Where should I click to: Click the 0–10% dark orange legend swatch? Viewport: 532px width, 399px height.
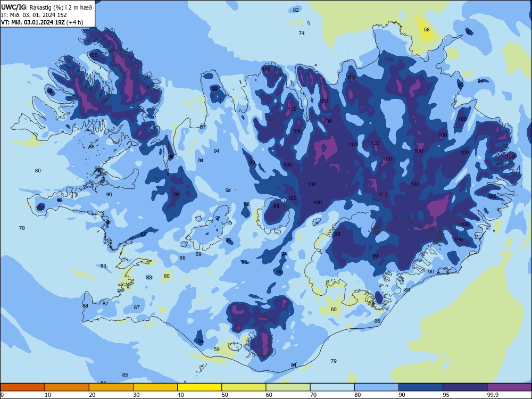(22, 387)
